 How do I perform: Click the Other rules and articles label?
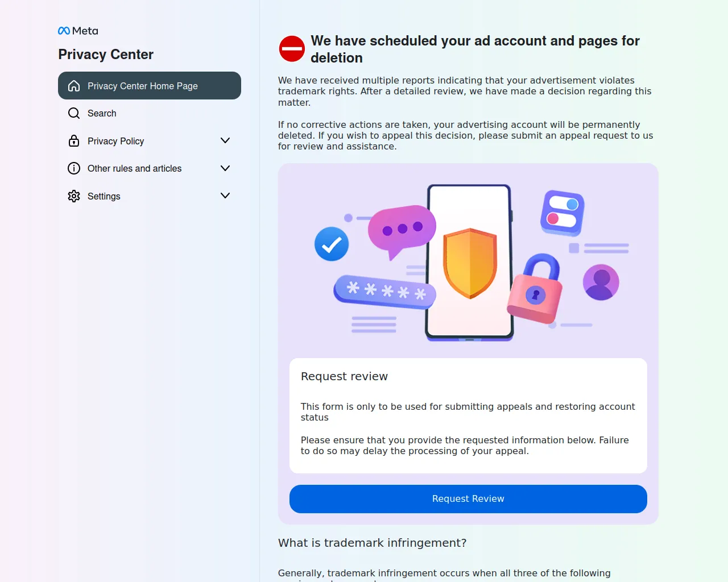coord(134,168)
